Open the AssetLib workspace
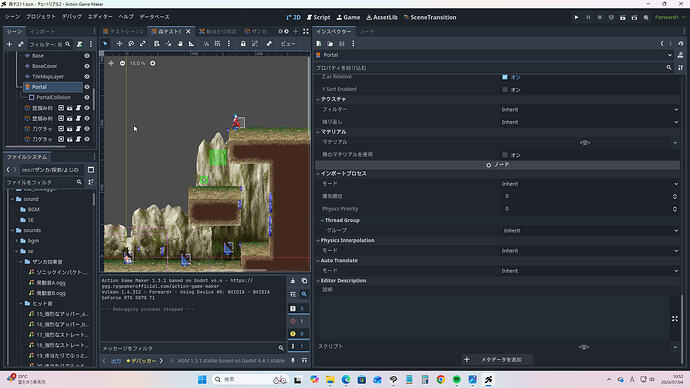Viewport: 690px width, 388px height. [382, 17]
